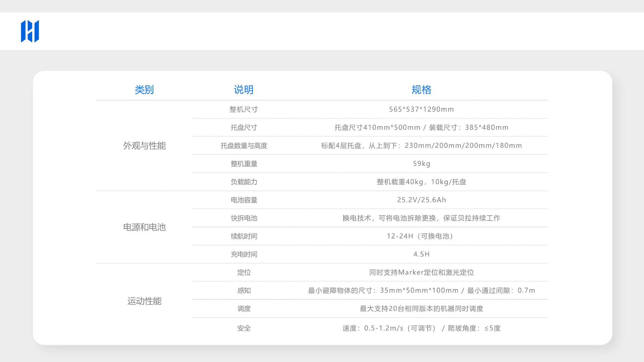Click the 同时支持Marker定位和激光定位 text
Screen dimensions: 644x362
[421, 273]
